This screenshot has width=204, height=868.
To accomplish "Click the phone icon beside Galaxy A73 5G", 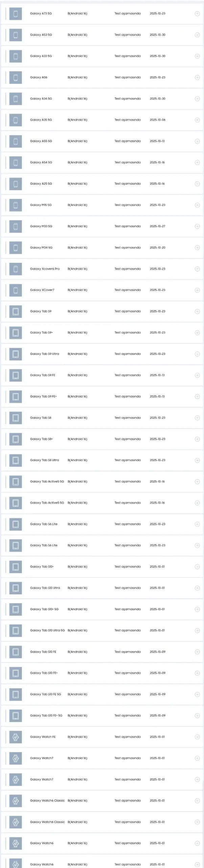I will point(16,14).
